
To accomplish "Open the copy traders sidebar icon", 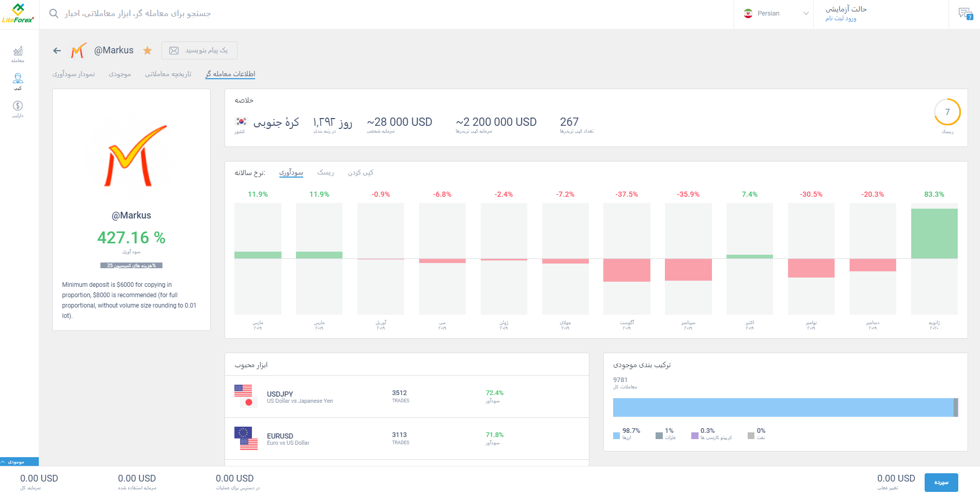I will coord(18,81).
